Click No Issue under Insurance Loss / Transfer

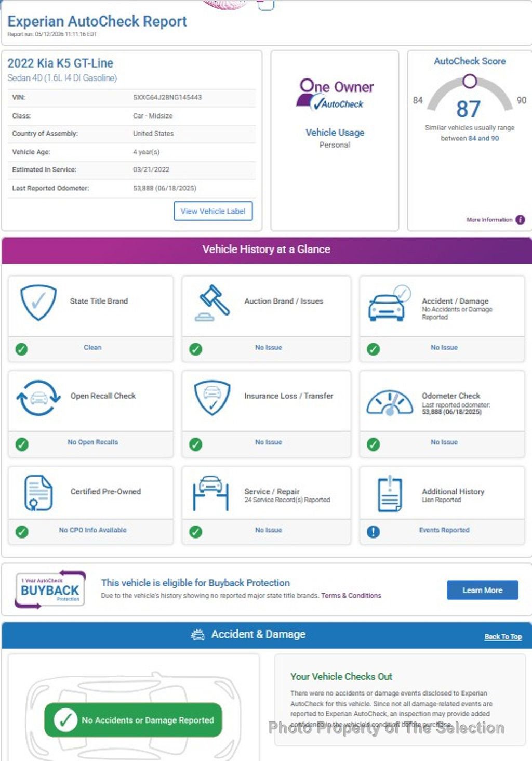click(x=268, y=442)
